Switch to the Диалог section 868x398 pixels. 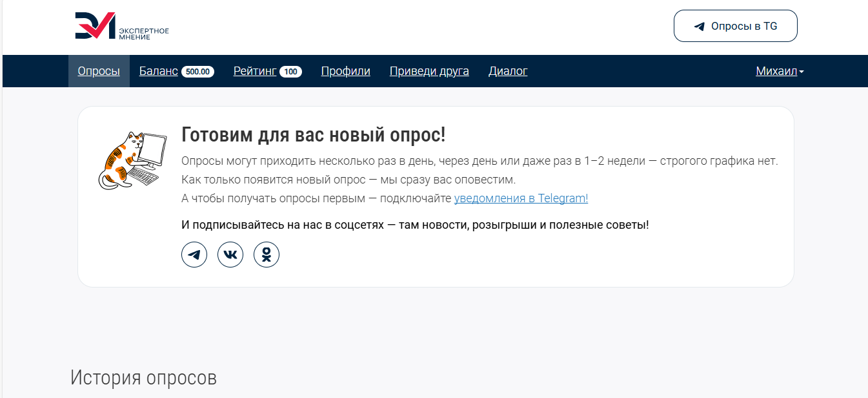click(508, 71)
